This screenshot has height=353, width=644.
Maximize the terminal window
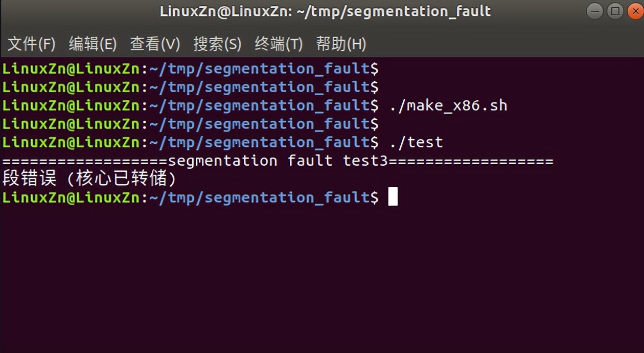point(615,11)
